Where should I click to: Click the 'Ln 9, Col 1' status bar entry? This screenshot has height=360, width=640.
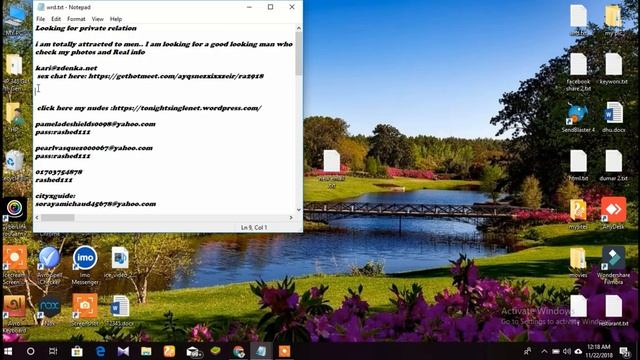254,227
